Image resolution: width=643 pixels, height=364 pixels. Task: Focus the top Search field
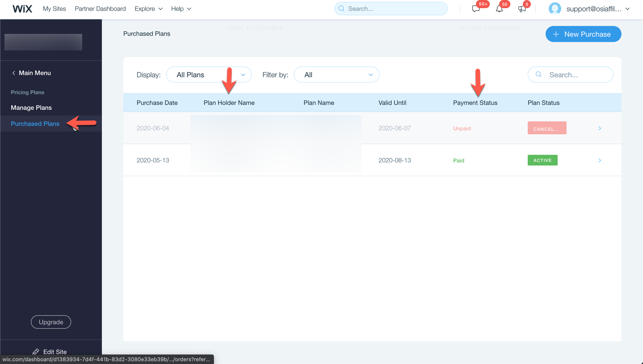pyautogui.click(x=391, y=8)
